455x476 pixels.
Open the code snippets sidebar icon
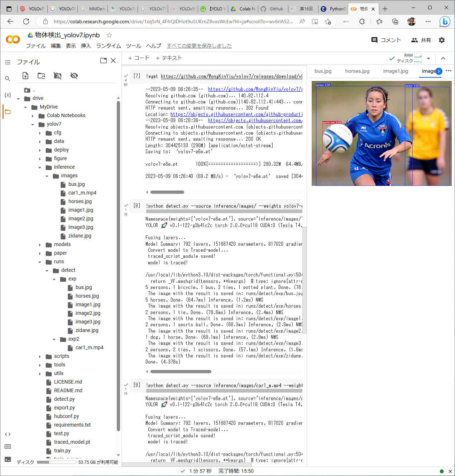[8, 434]
